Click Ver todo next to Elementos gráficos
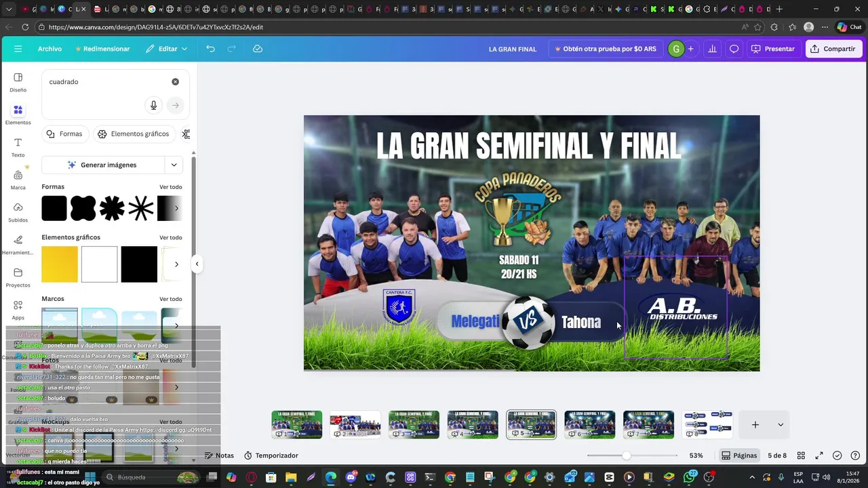 tap(170, 238)
